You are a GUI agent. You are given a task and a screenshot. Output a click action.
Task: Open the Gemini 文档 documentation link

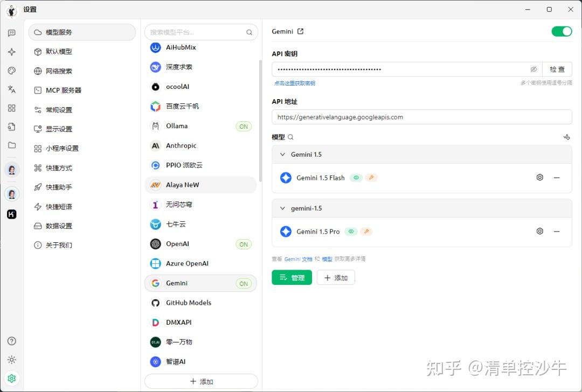coord(298,259)
